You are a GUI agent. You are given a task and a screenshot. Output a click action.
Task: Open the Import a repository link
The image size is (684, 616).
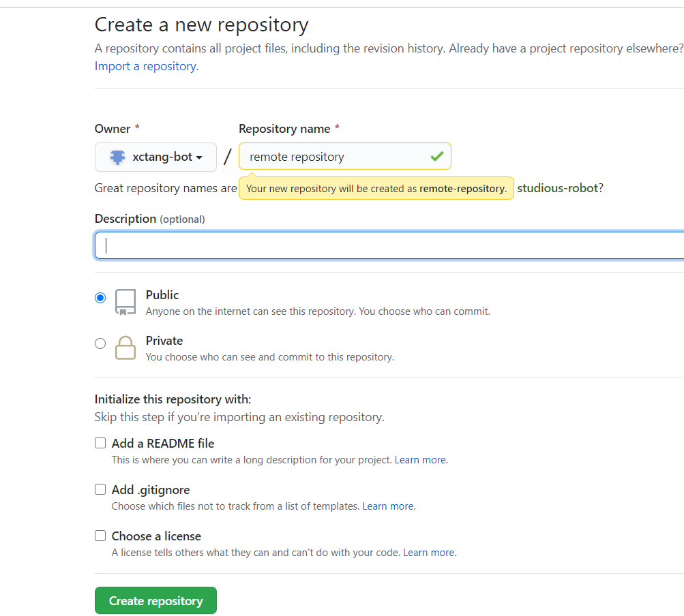(x=146, y=66)
